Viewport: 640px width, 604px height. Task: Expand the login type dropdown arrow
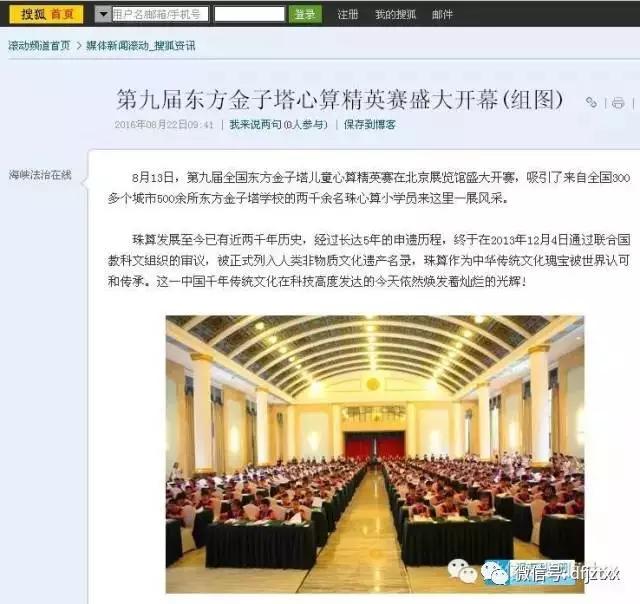(x=103, y=14)
